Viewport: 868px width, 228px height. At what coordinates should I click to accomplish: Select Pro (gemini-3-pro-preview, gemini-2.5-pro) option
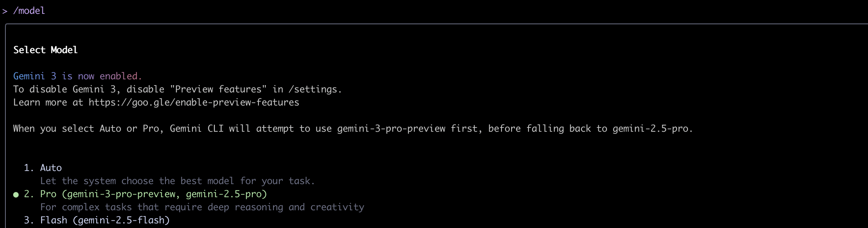coord(153,194)
